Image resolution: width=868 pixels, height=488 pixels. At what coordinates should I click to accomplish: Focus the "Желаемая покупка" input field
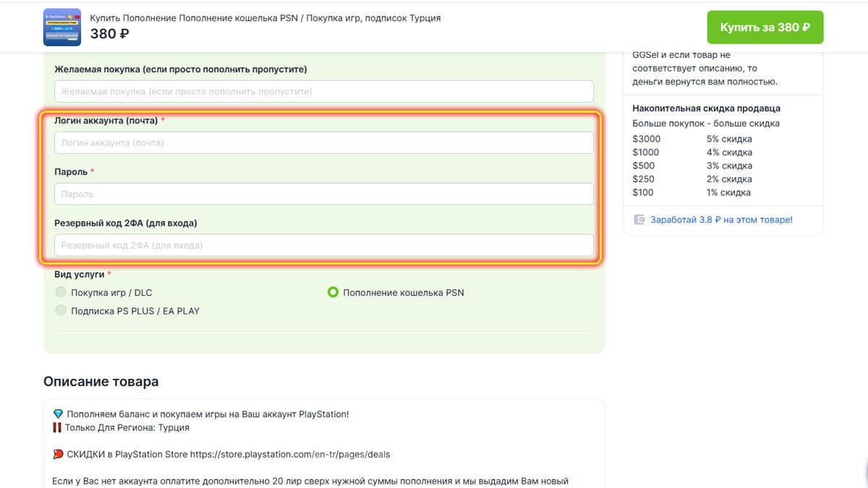coord(324,92)
